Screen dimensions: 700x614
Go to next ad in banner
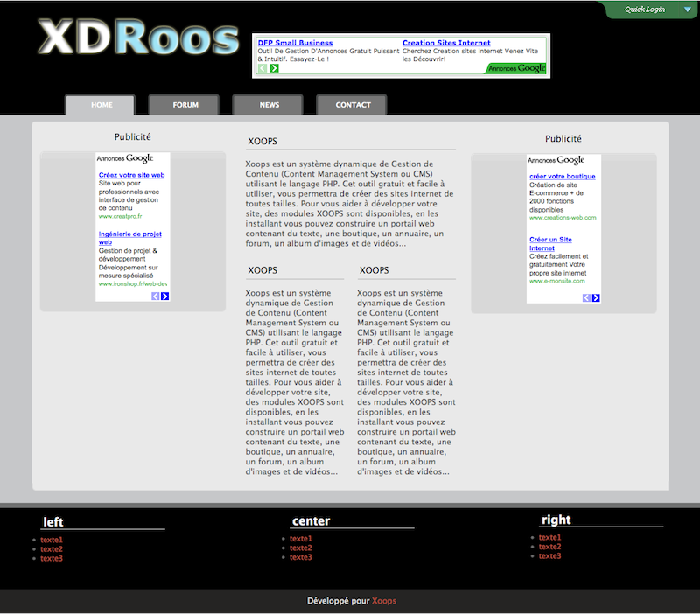click(x=274, y=68)
